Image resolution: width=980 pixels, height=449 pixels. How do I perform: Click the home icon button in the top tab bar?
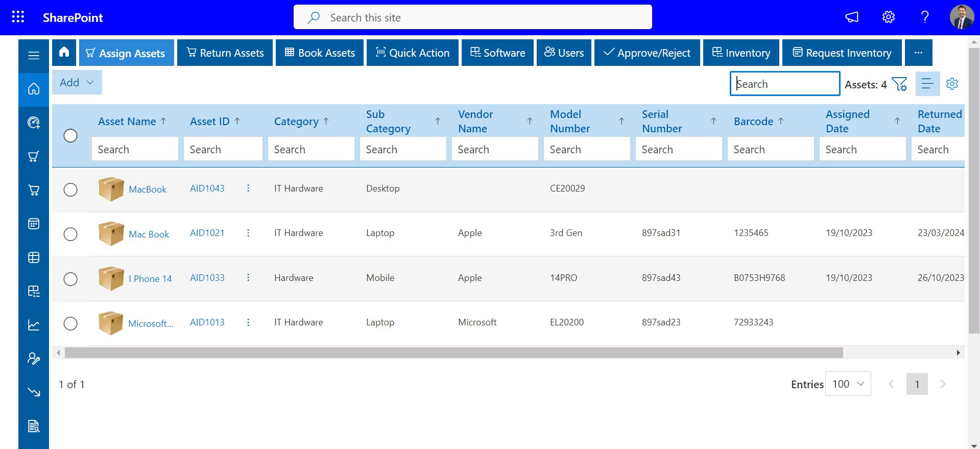tap(64, 52)
